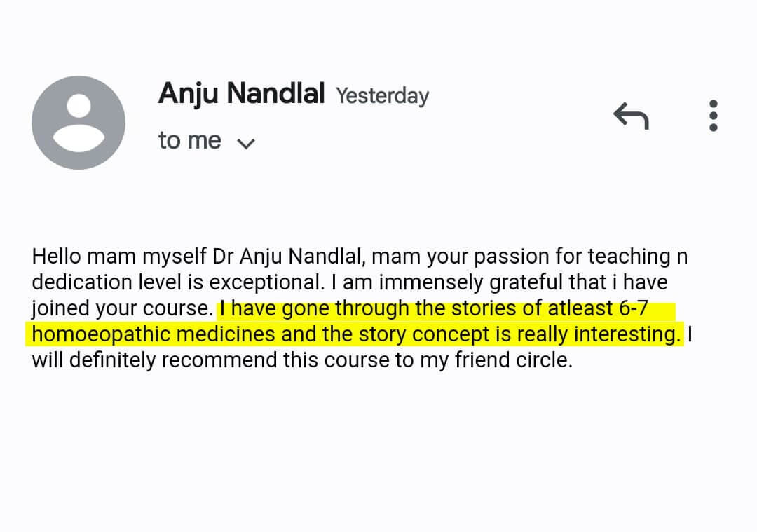Click the 'to me' recipient label
Image resolution: width=757 pixels, height=532 pixels.
coord(189,141)
